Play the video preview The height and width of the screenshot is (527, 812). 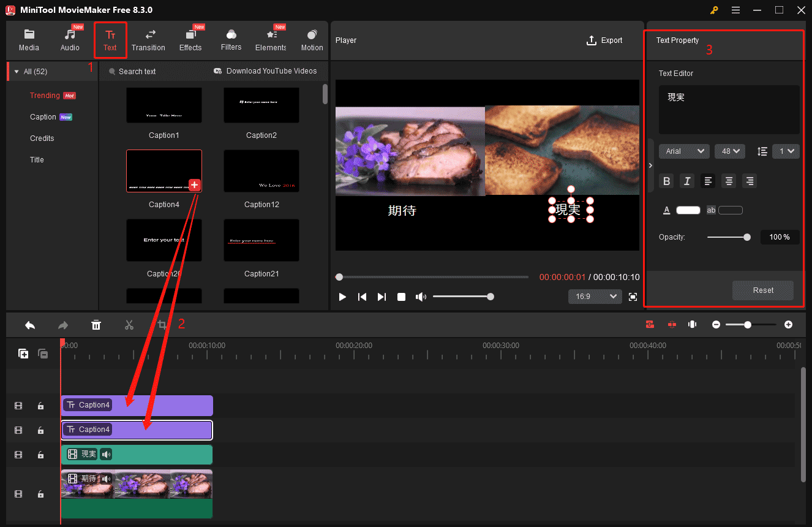[343, 297]
